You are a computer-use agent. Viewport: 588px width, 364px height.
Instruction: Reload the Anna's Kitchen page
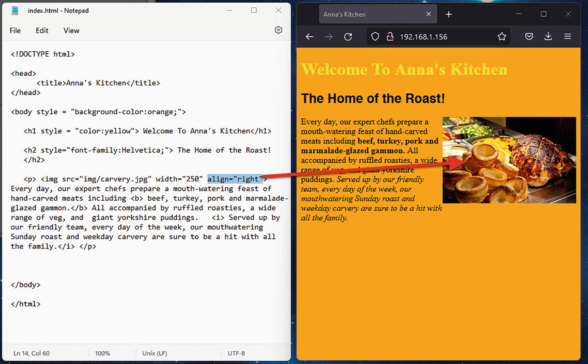click(x=348, y=37)
